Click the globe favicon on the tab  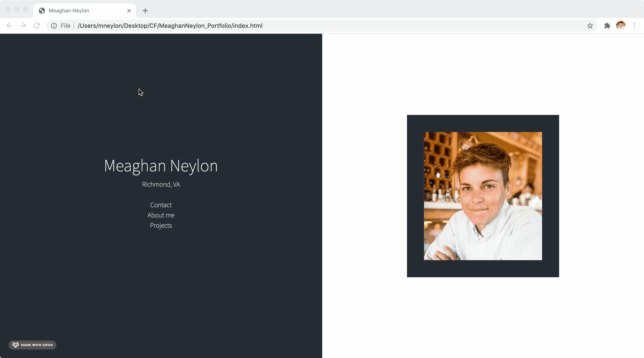pos(42,11)
